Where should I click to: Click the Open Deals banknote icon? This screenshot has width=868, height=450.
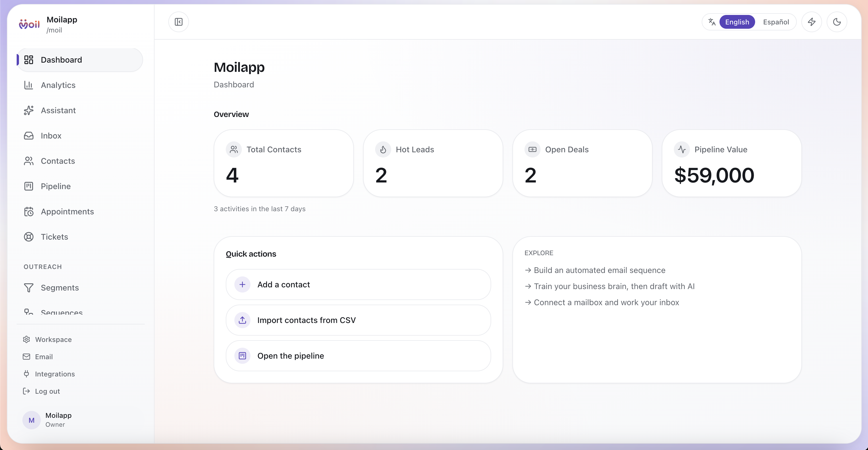click(x=532, y=149)
